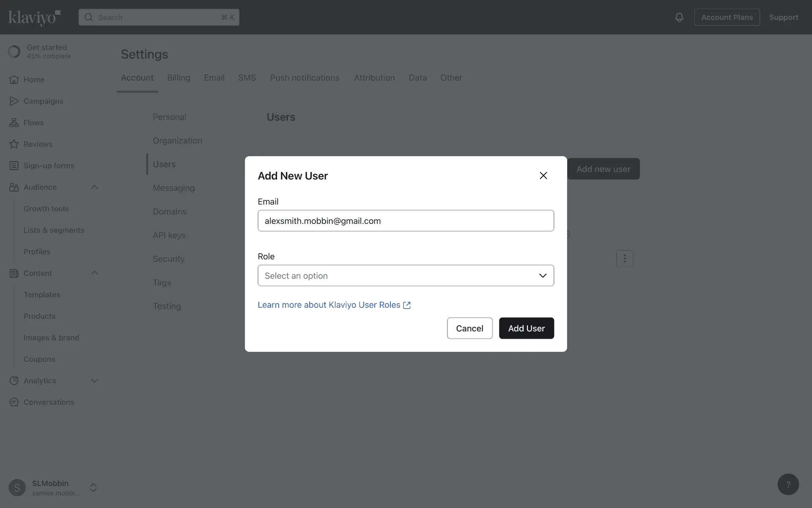The width and height of the screenshot is (812, 508).
Task: Open Flows via its sidebar icon
Action: (14, 123)
